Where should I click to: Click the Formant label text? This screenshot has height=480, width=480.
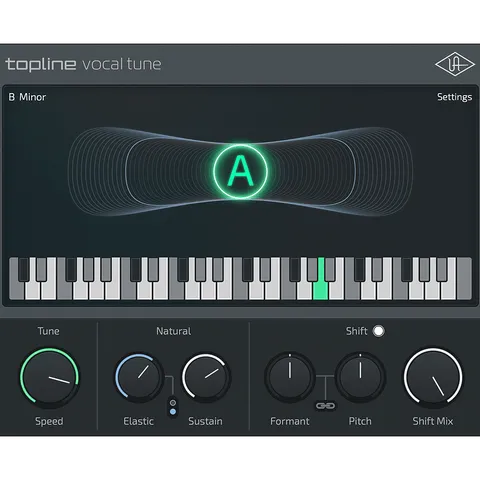coord(290,421)
